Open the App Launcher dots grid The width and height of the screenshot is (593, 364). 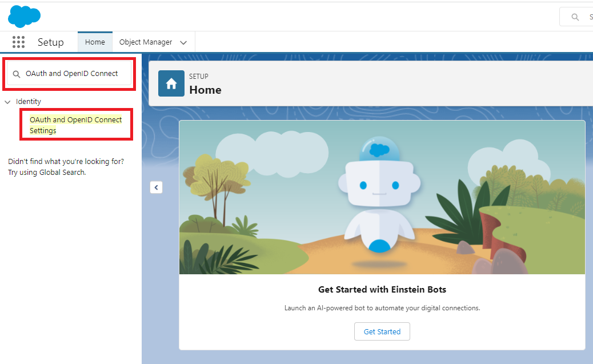(18, 42)
